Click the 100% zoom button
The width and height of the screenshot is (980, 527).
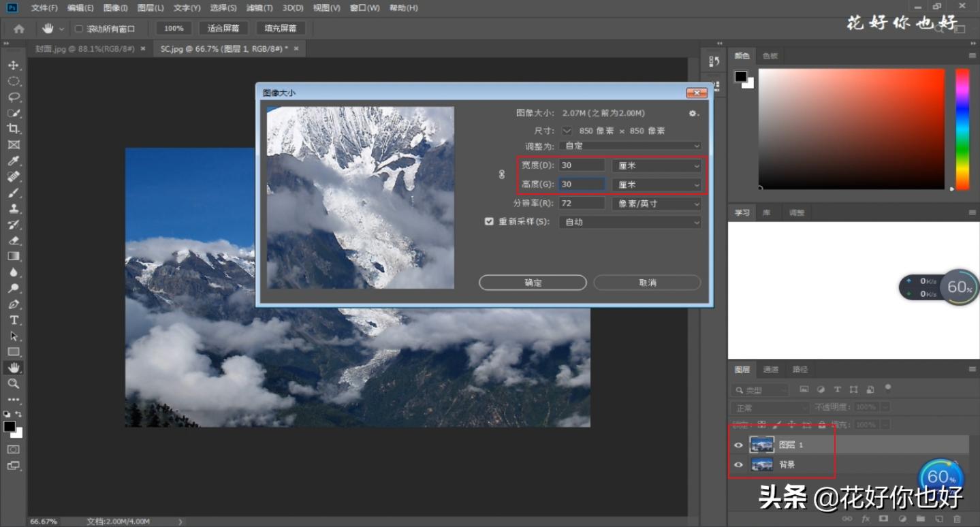174,29
